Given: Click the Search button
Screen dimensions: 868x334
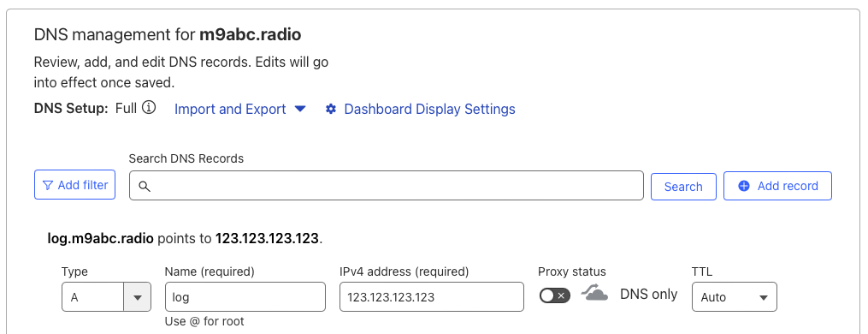Looking at the screenshot, I should pyautogui.click(x=683, y=187).
